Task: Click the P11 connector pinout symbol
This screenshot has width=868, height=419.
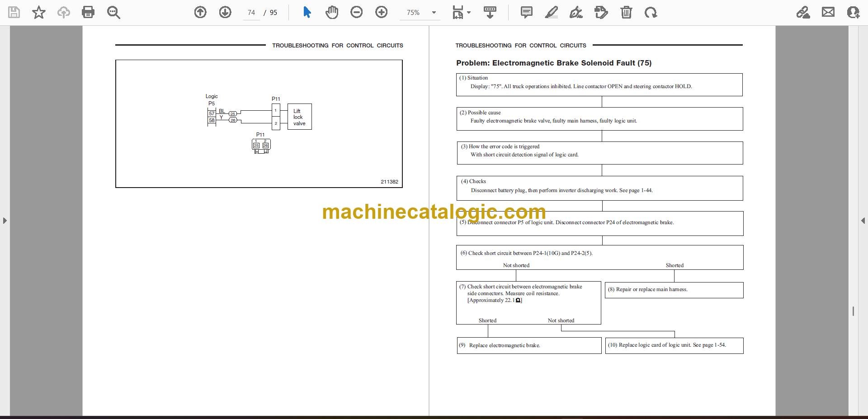Action: coord(261,146)
